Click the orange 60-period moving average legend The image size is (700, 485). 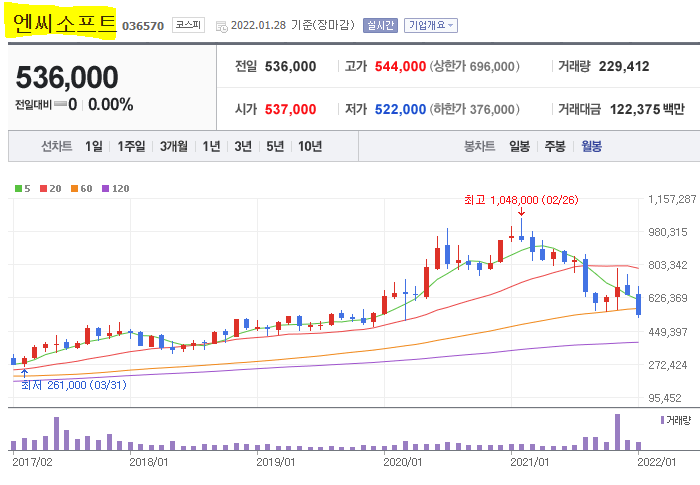(x=82, y=188)
